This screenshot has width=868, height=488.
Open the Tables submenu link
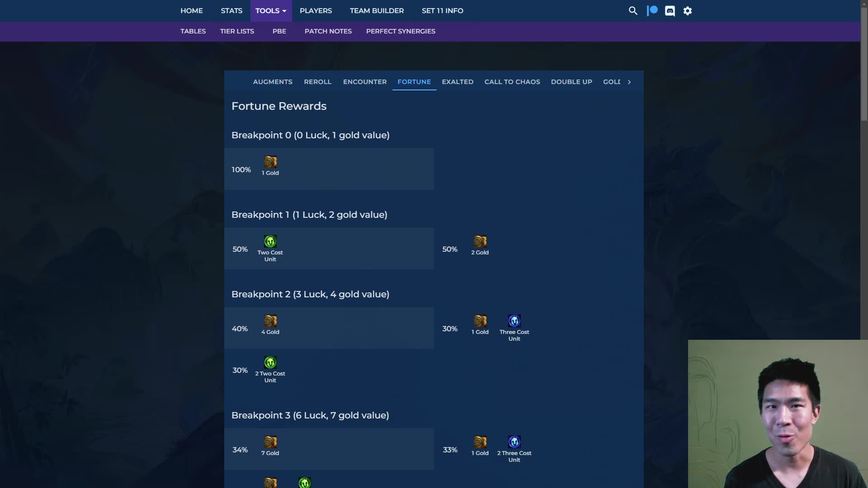(193, 31)
